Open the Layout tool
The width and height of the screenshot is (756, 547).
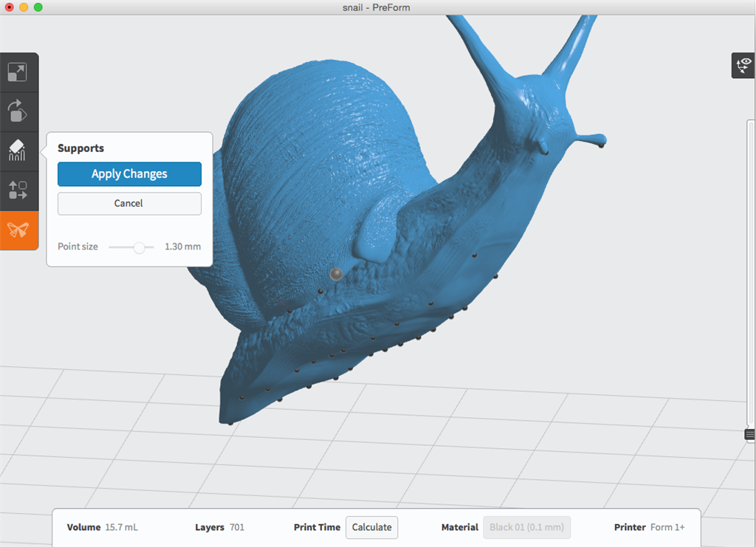coord(18,190)
